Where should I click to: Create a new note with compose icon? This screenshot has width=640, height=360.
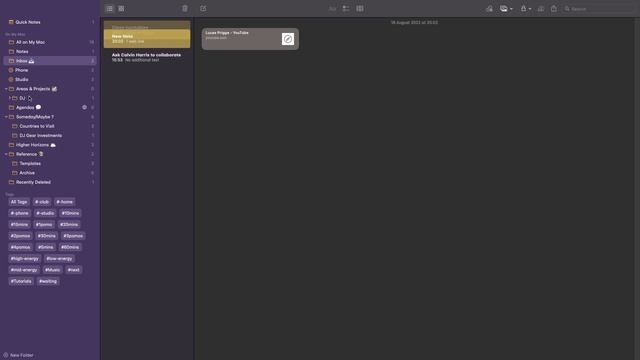(x=203, y=9)
